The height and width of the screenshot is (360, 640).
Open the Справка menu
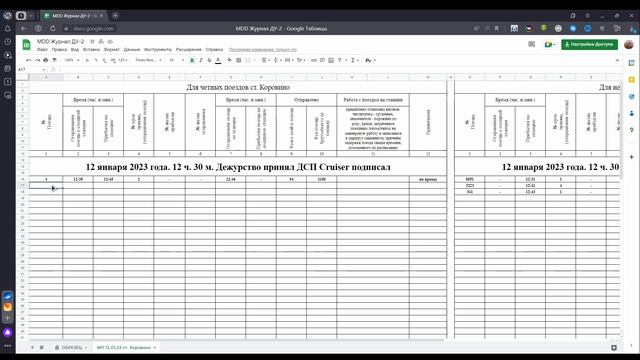(214, 49)
